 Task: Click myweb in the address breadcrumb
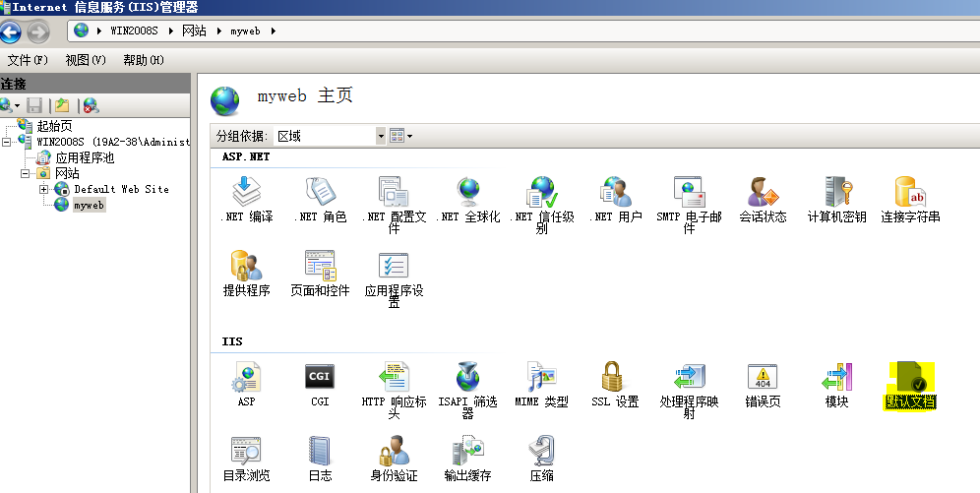tap(245, 31)
